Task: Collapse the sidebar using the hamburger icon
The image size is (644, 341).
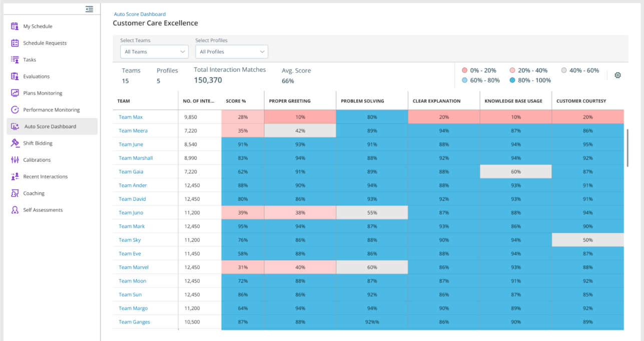Action: point(89,9)
